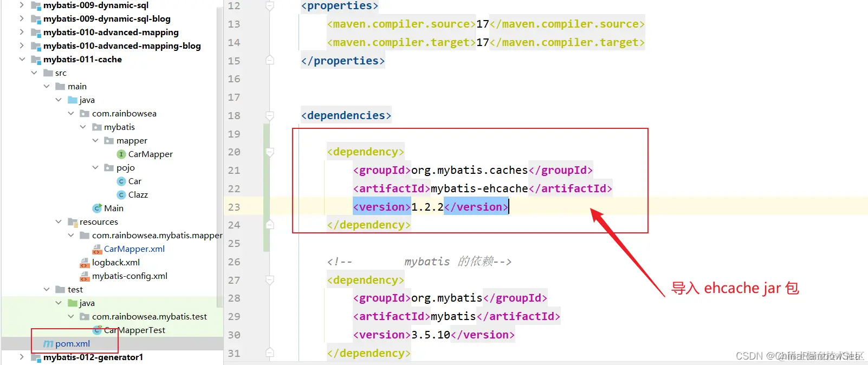Viewport: 868px width, 365px height.
Task: Click the class icon next to Car
Action: click(x=121, y=181)
